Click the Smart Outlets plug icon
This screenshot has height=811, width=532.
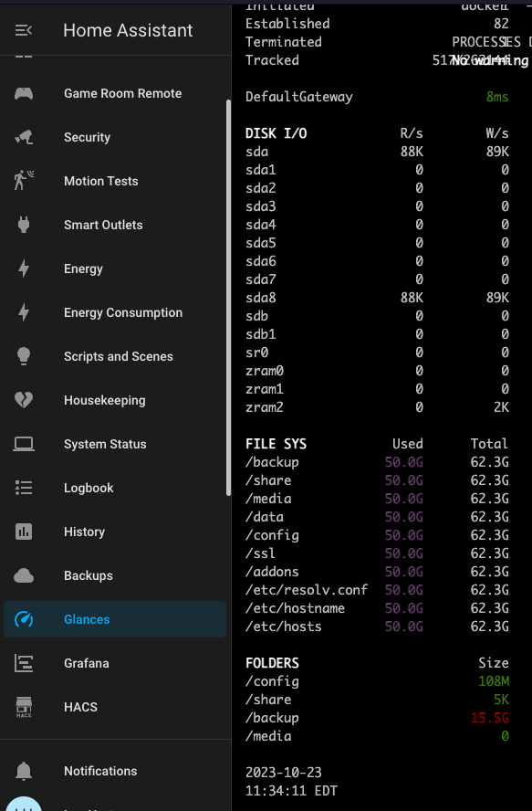23,225
